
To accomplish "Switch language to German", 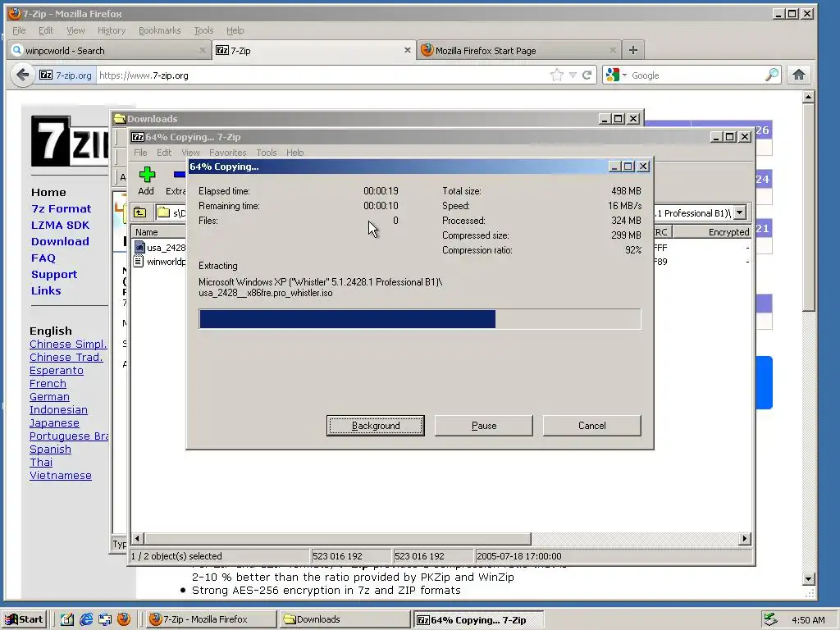I will (49, 396).
